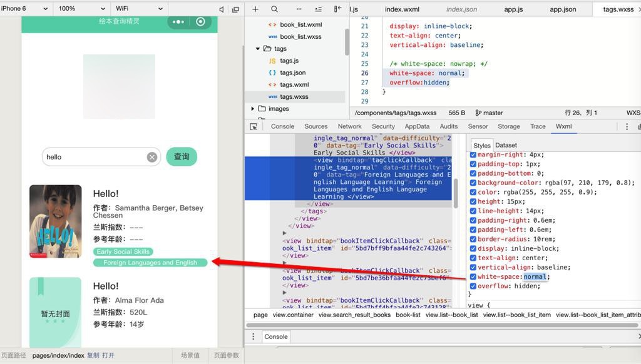Uncheck the display: inline-block style

473,248
